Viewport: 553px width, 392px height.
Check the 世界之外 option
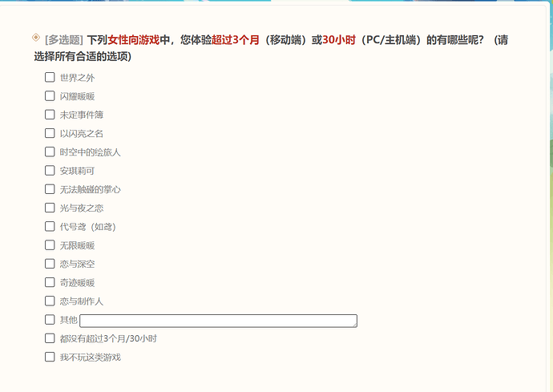[50, 78]
